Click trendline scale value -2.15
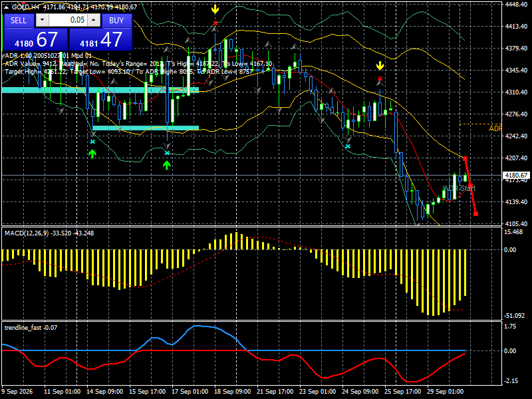 [511, 381]
